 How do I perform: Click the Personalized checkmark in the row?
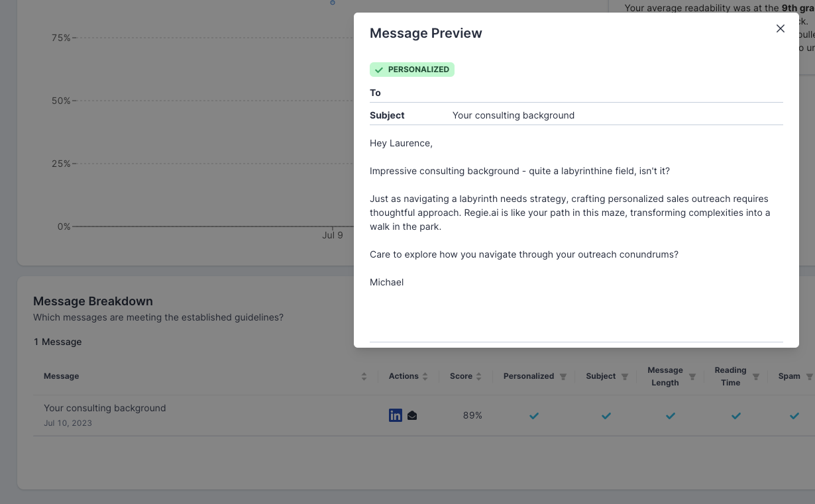point(534,416)
